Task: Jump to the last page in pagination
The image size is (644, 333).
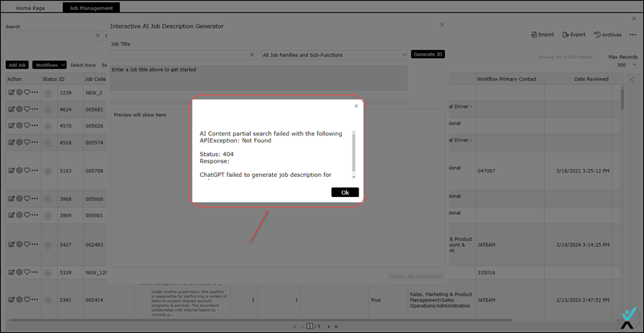Action: (336, 327)
